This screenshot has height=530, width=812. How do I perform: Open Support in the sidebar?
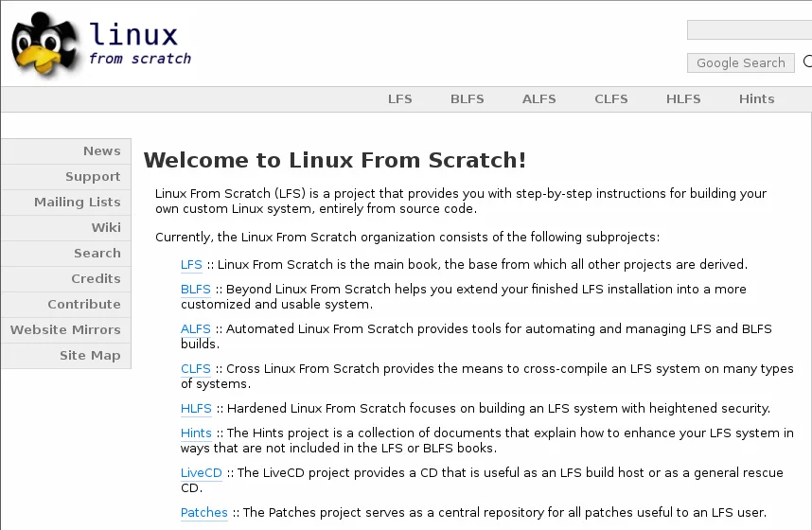point(65,177)
